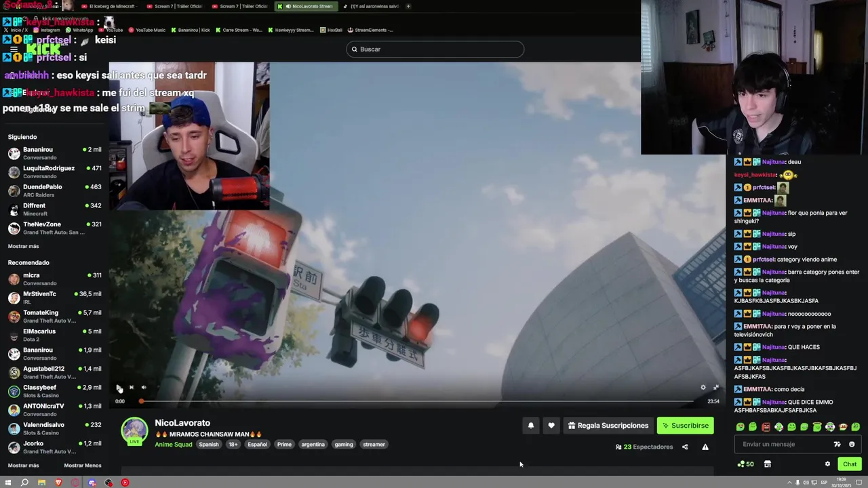Click the Anime Squad category link
Screen dimensions: 868x488
[174, 445]
